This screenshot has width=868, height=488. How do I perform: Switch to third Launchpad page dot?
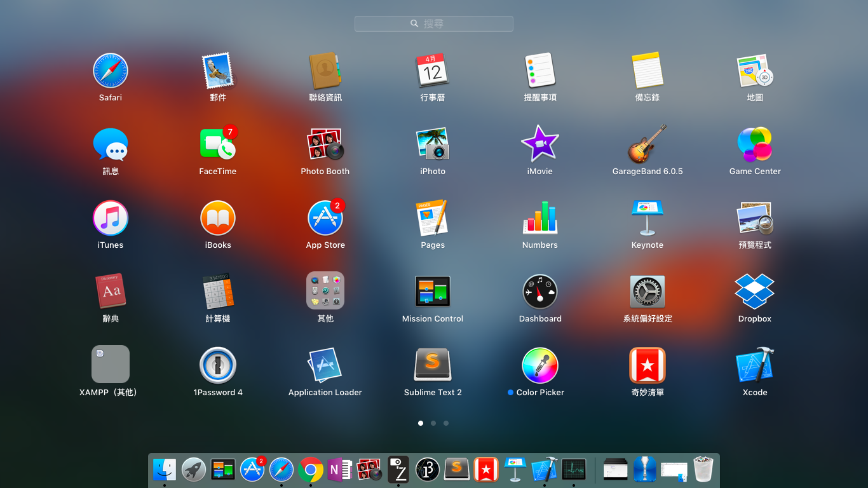[446, 423]
